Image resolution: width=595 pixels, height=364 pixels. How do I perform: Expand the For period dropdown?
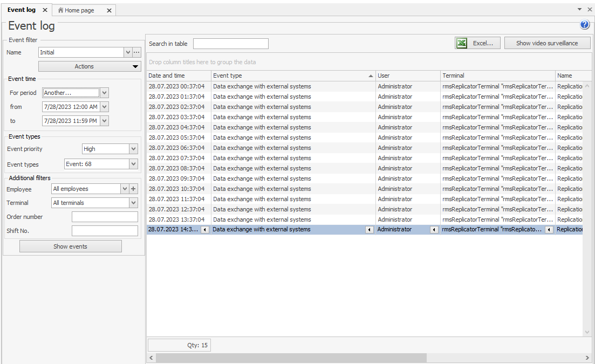point(105,93)
